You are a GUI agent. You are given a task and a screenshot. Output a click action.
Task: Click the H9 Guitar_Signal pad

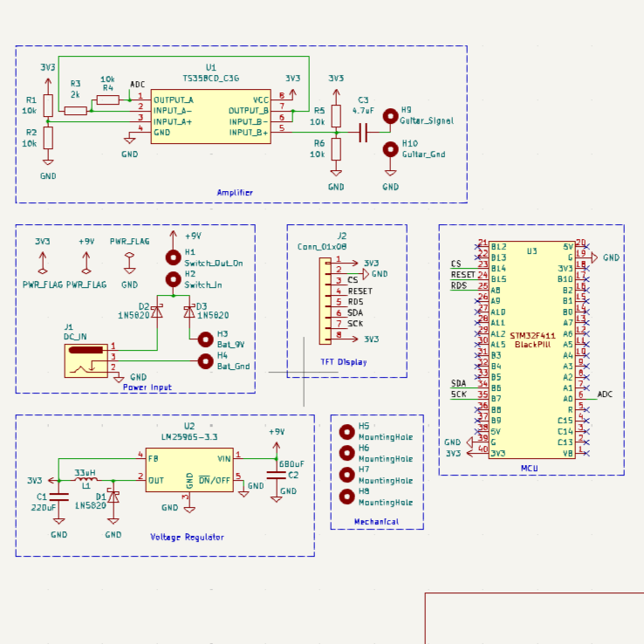tap(391, 116)
